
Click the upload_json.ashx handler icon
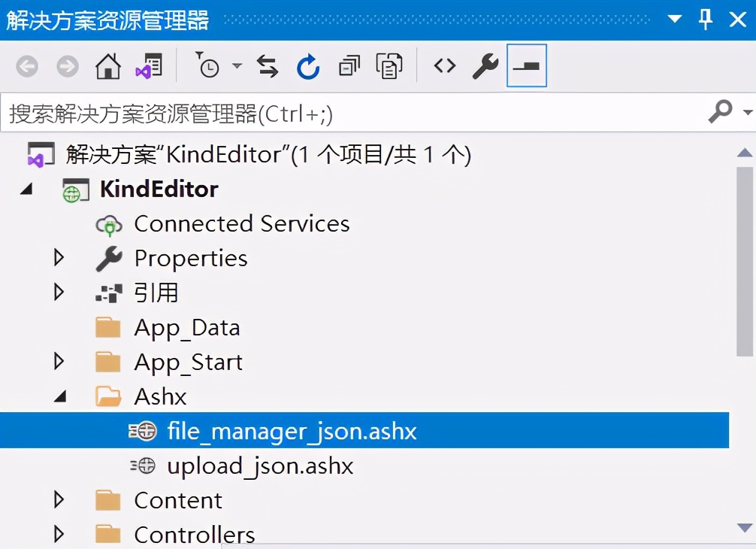(x=143, y=466)
